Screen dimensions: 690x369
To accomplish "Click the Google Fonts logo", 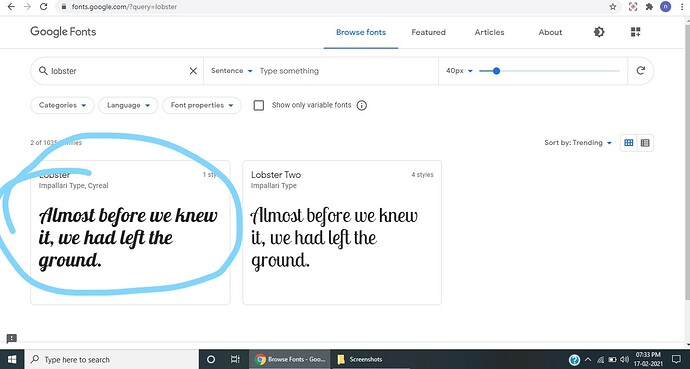I will 63,32.
